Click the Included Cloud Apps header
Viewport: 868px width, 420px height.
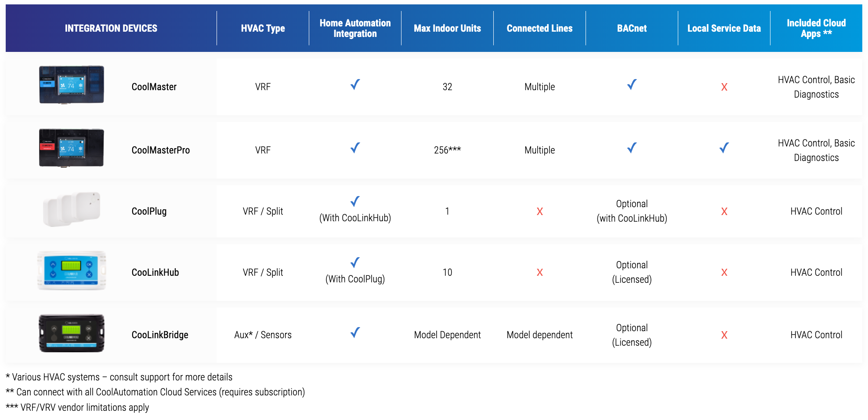pos(816,28)
